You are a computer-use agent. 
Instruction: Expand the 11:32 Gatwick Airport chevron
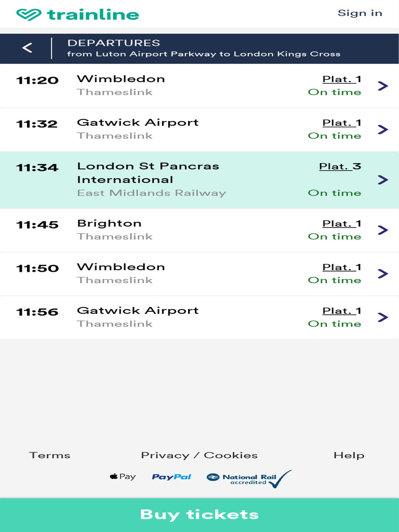(x=383, y=129)
